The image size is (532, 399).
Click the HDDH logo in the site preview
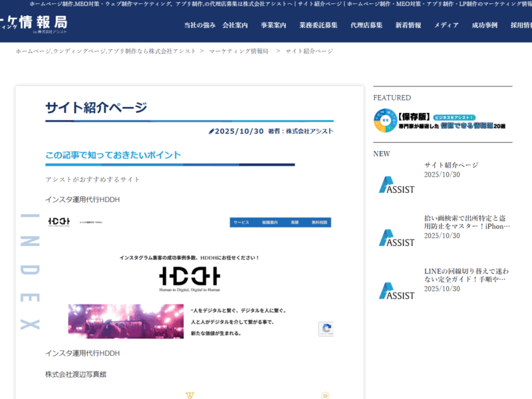click(190, 278)
